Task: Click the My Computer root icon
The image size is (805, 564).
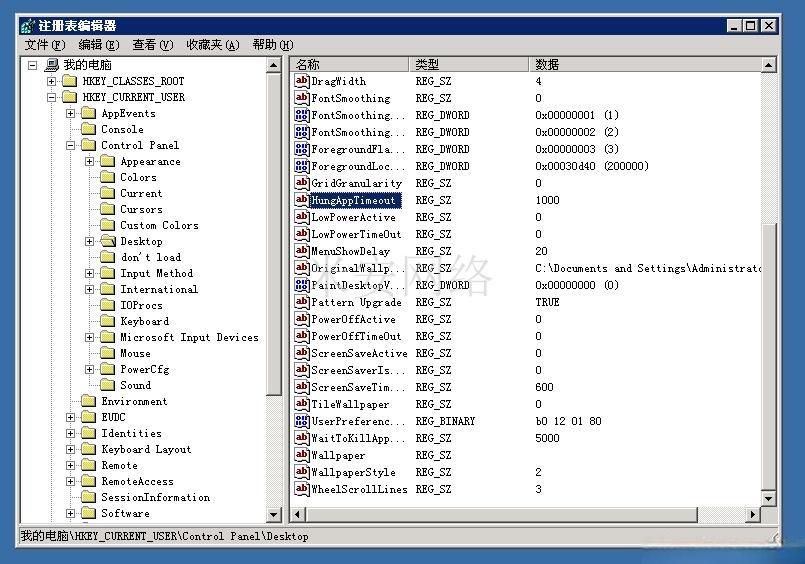Action: (x=51, y=65)
